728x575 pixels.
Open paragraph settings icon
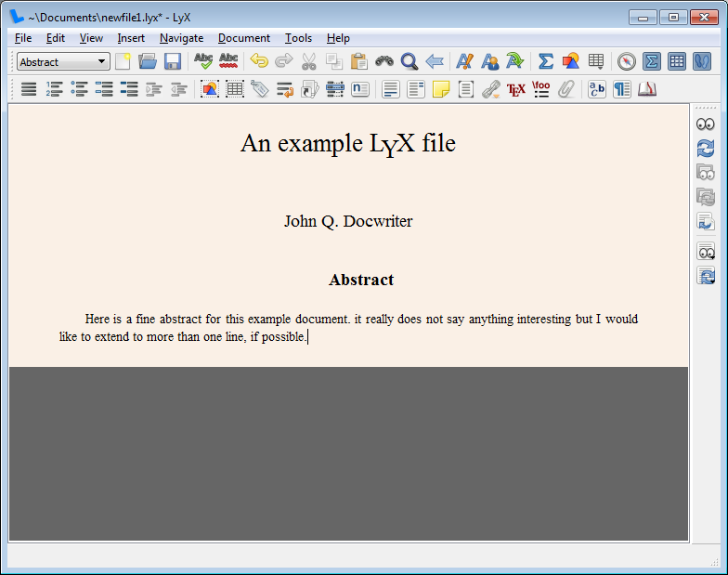[622, 89]
